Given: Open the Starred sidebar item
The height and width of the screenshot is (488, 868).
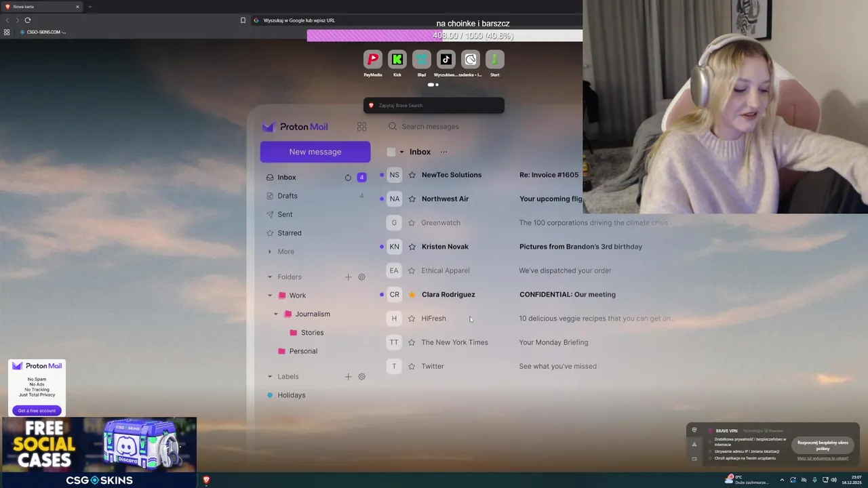Looking at the screenshot, I should [315, 233].
